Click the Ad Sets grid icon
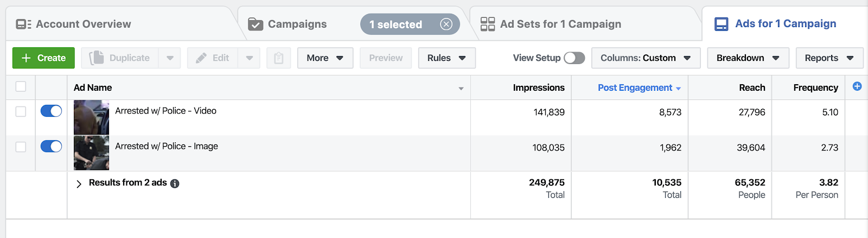The image size is (868, 238). pos(488,24)
